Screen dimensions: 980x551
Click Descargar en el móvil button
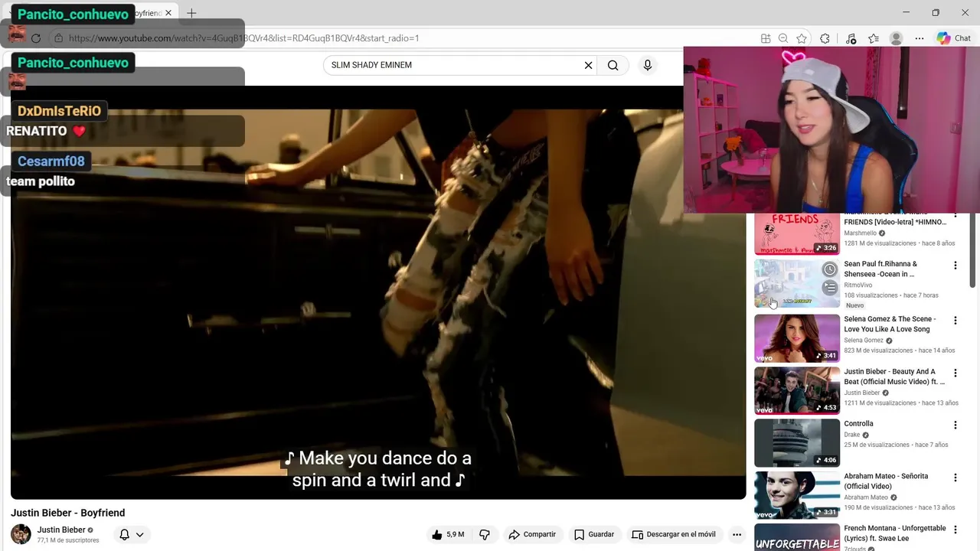click(x=674, y=534)
